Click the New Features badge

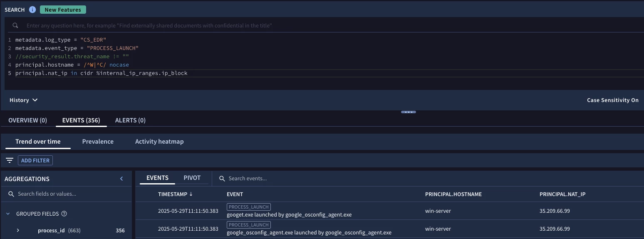click(x=63, y=10)
